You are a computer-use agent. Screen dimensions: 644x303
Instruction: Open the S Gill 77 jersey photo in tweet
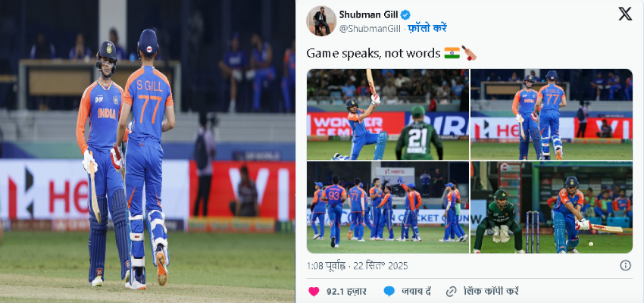pyautogui.click(x=551, y=114)
